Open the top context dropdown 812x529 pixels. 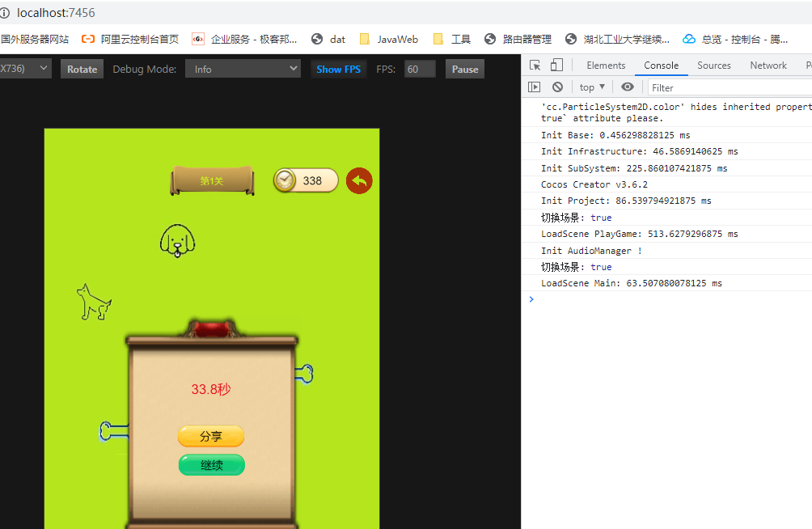[x=592, y=87]
